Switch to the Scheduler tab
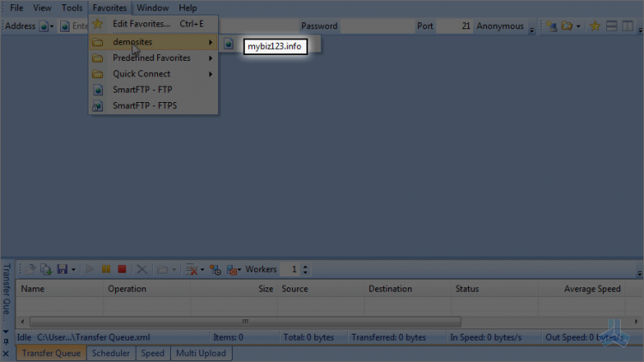The height and width of the screenshot is (362, 644). pyautogui.click(x=111, y=353)
